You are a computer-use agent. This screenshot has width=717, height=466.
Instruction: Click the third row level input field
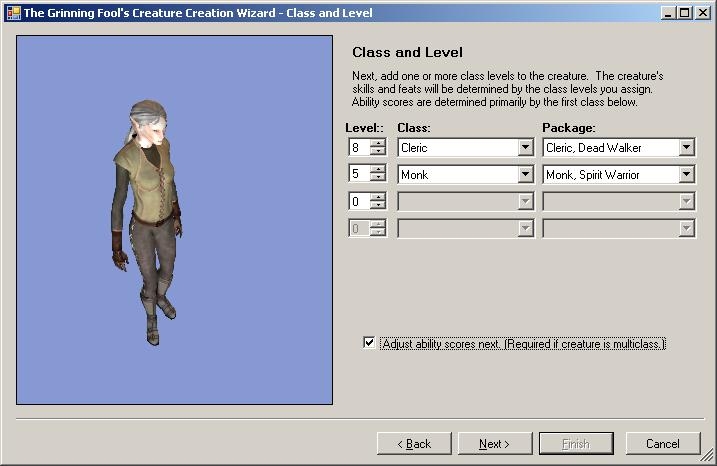(358, 202)
